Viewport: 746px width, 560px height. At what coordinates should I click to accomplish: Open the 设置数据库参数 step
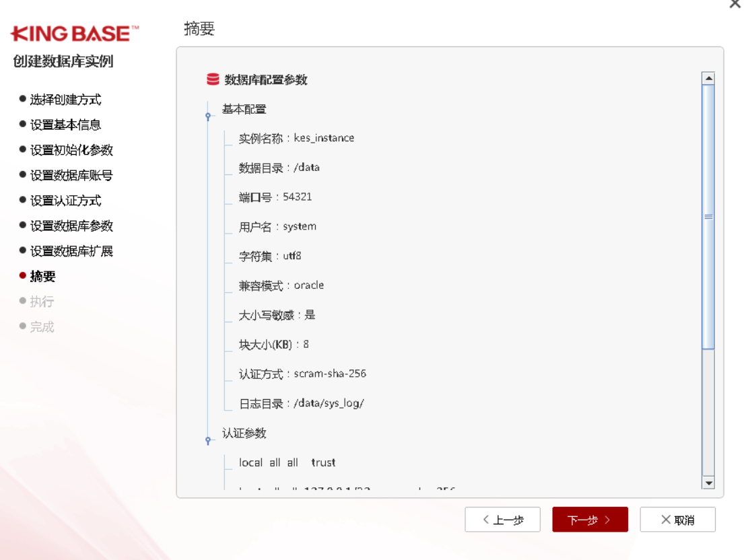click(71, 226)
